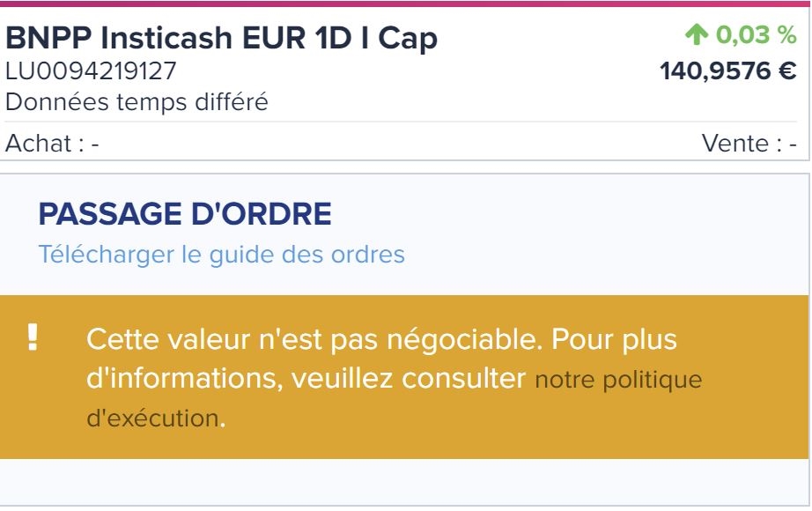Click the 0,03 % variation value
Viewport: 812px width, 511px height.
(745, 35)
